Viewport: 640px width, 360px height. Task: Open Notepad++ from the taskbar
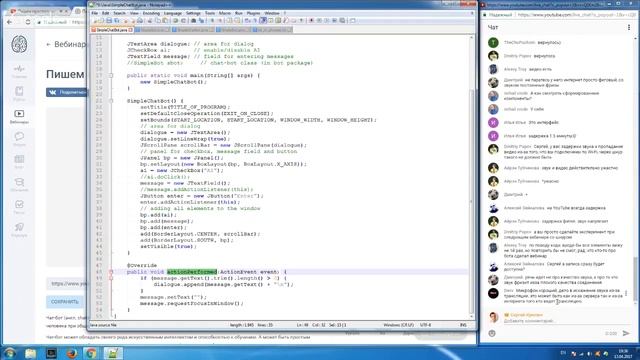(x=112, y=353)
